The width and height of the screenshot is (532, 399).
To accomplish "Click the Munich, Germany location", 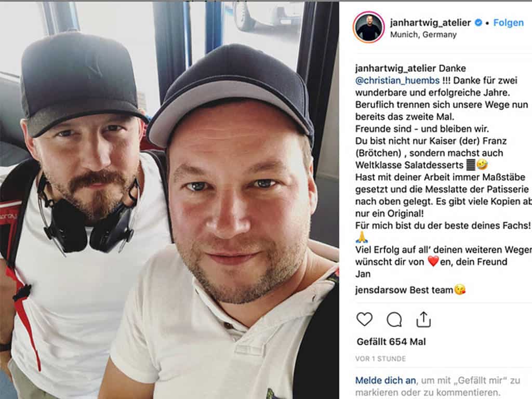I will tap(423, 35).
